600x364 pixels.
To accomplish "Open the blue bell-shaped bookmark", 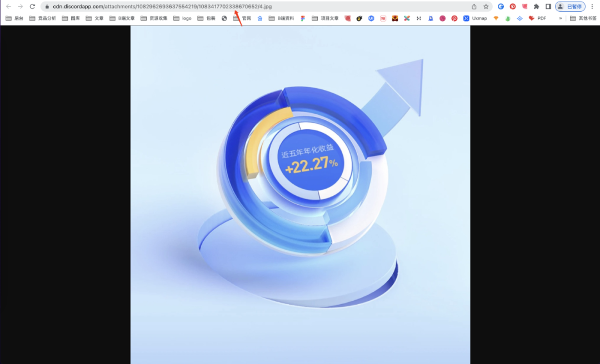I will pyautogui.click(x=431, y=18).
